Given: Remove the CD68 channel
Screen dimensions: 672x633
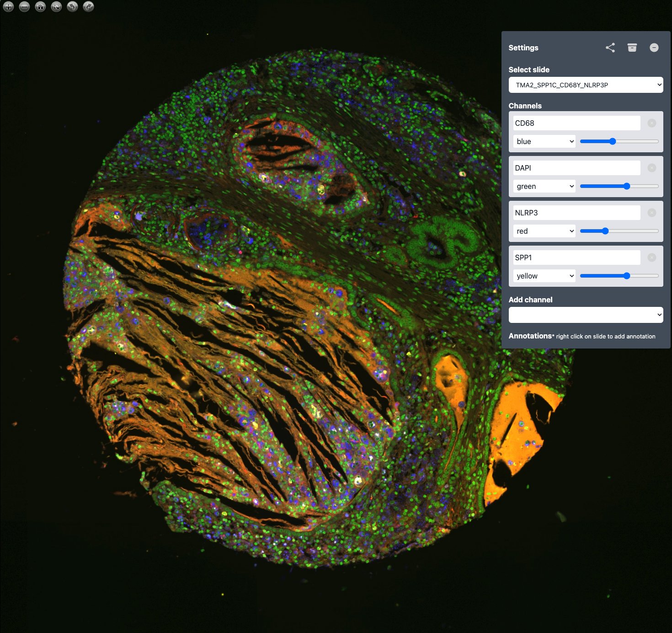Looking at the screenshot, I should (652, 123).
